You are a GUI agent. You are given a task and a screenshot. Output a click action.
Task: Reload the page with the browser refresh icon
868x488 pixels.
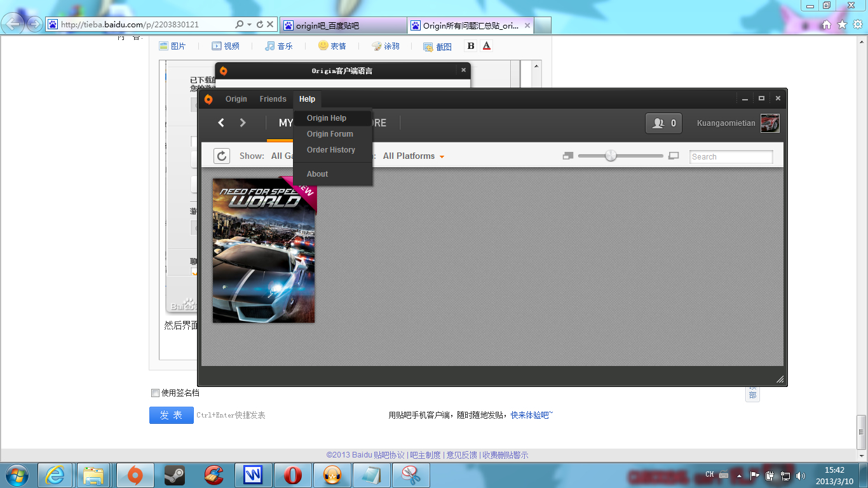[260, 24]
